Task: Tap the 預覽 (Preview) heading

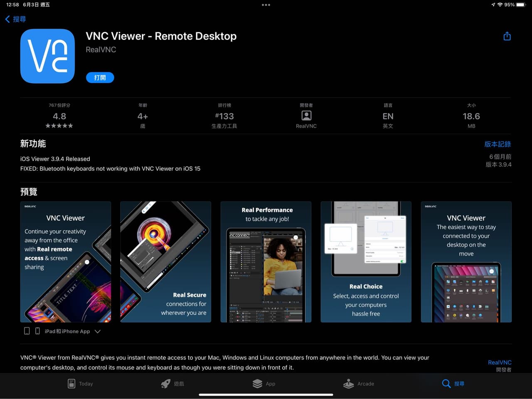Action: click(x=29, y=192)
